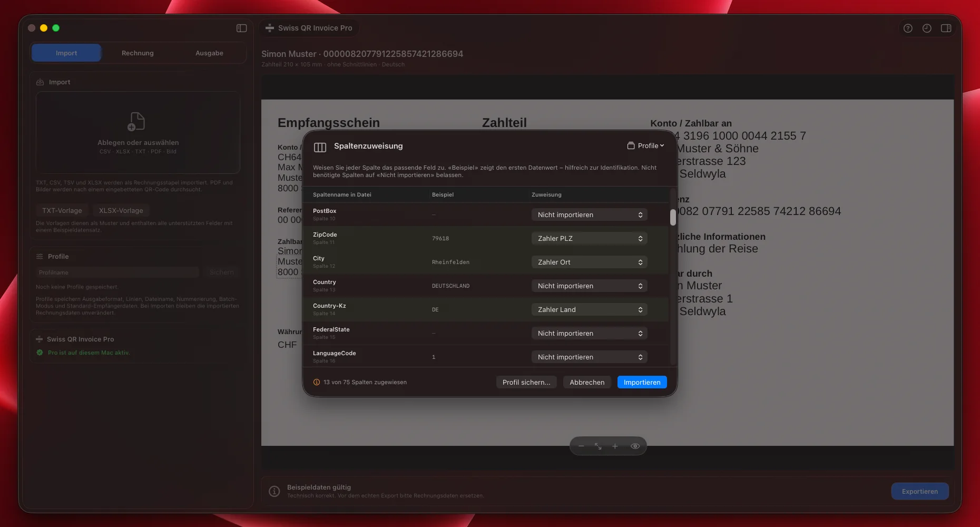Click the zoom out minus icon
980x527 pixels.
(x=581, y=446)
